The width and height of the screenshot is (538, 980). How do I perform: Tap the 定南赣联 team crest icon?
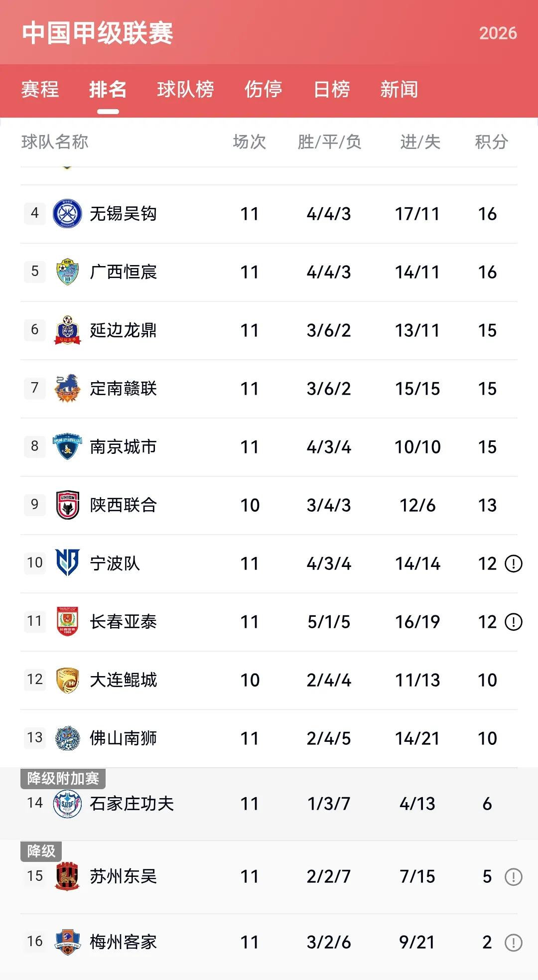click(67, 388)
